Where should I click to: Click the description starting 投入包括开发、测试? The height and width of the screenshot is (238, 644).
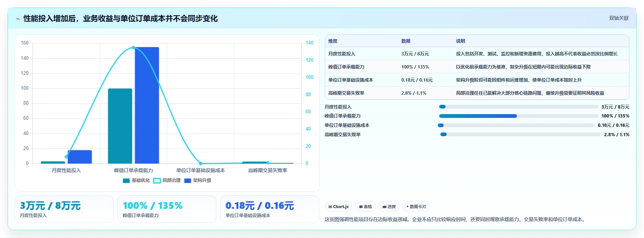click(536, 54)
